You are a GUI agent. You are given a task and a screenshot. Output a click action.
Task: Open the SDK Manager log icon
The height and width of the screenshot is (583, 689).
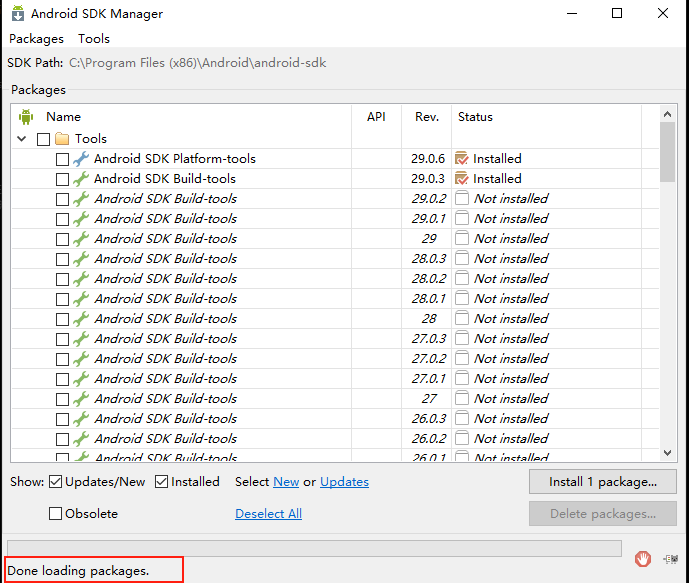coord(670,559)
